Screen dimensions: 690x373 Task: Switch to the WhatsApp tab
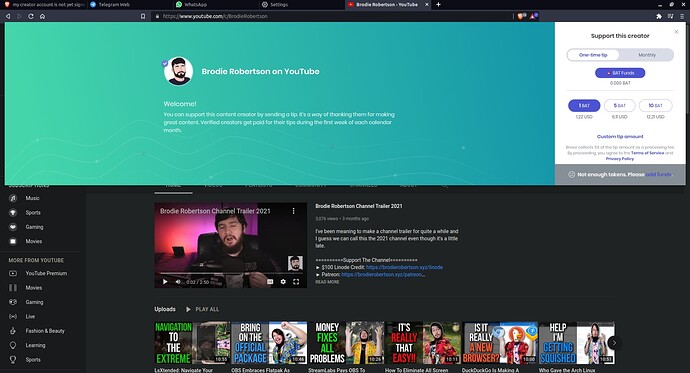[216, 4]
